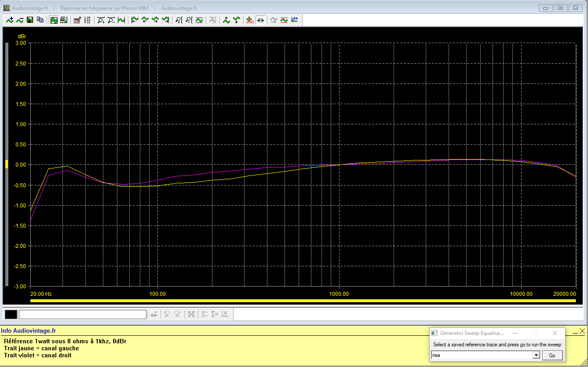Click the vertical autoscale icon
This screenshot has height=367, width=588.
[x=199, y=20]
